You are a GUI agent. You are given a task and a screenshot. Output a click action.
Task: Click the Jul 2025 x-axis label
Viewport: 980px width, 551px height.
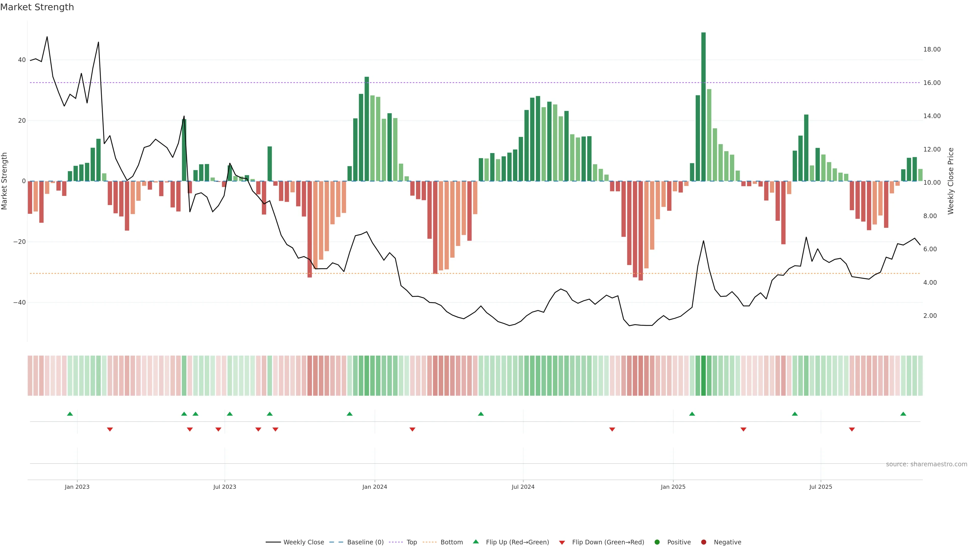820,487
